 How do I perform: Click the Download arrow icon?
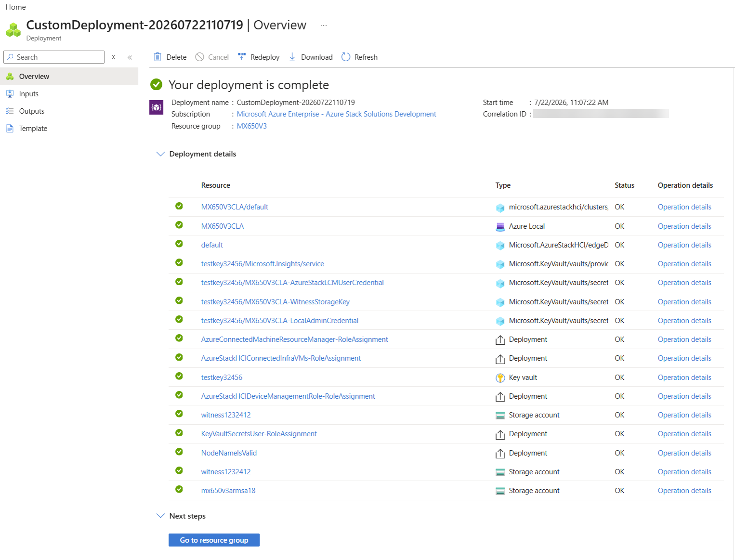click(x=292, y=57)
